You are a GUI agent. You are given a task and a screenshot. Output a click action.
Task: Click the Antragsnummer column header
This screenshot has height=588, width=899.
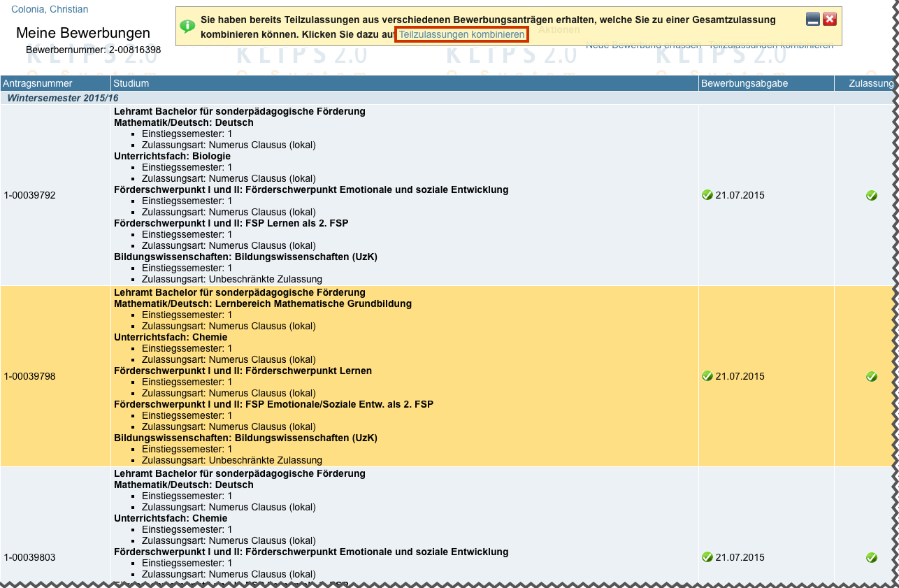55,83
